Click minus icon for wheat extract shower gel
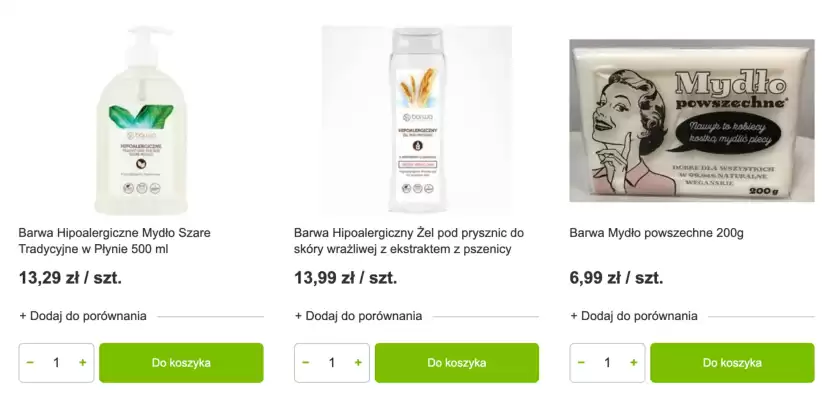832x400 pixels. (x=306, y=363)
